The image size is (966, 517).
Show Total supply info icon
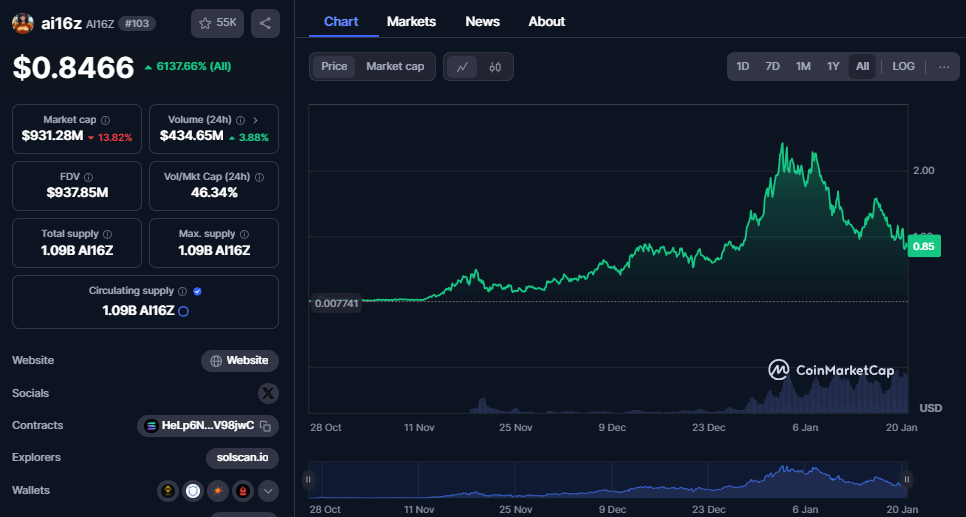pyautogui.click(x=108, y=234)
